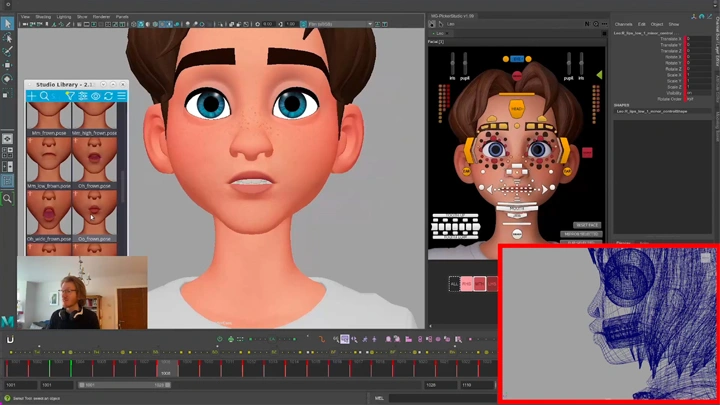The height and width of the screenshot is (405, 720).
Task: Open the hamburger menu in Studio Library
Action: point(121,97)
